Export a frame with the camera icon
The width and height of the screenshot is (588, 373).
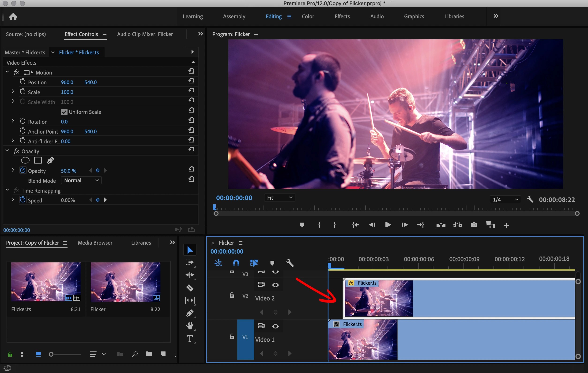click(474, 225)
